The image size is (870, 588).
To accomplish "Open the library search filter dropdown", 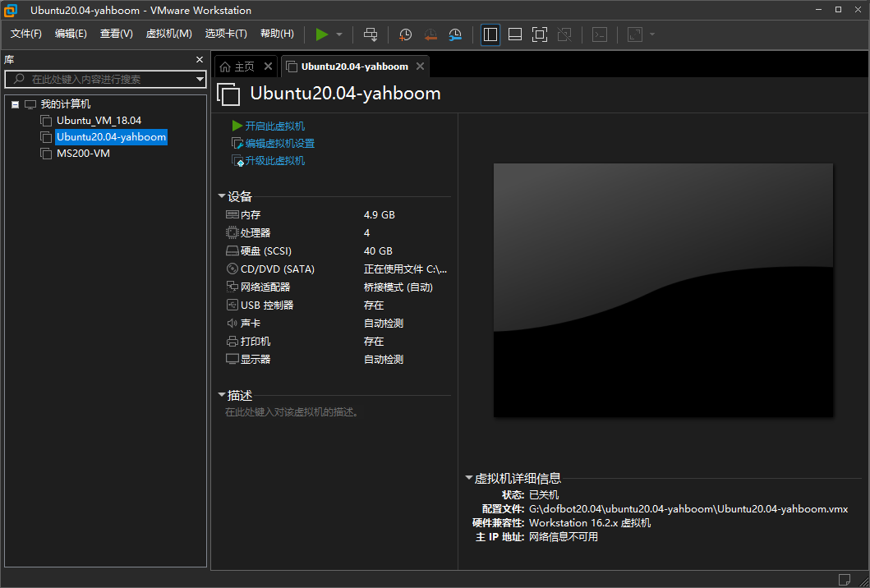I will click(x=200, y=80).
